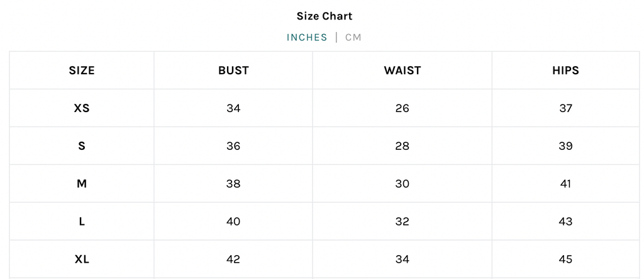The width and height of the screenshot is (644, 279).
Task: Click the BUST column header
Action: click(x=233, y=71)
